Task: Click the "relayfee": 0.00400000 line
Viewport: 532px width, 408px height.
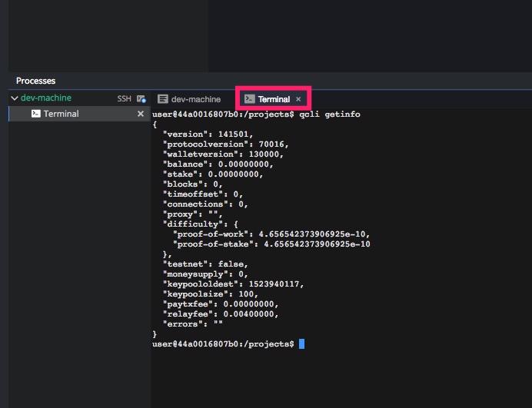Action: pos(221,314)
